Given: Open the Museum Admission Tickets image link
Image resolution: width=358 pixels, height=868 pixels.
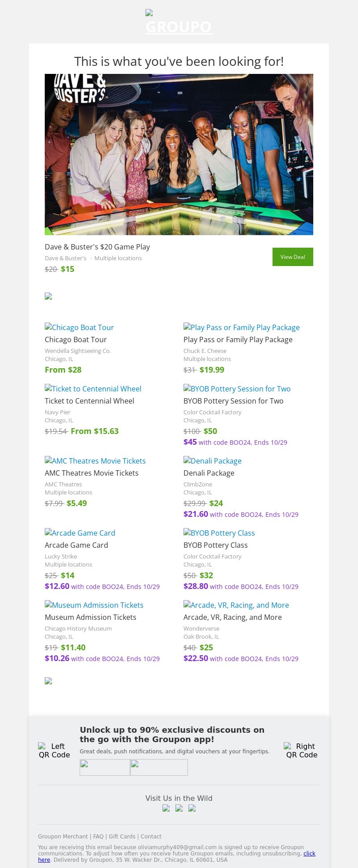Looking at the screenshot, I should tap(94, 605).
